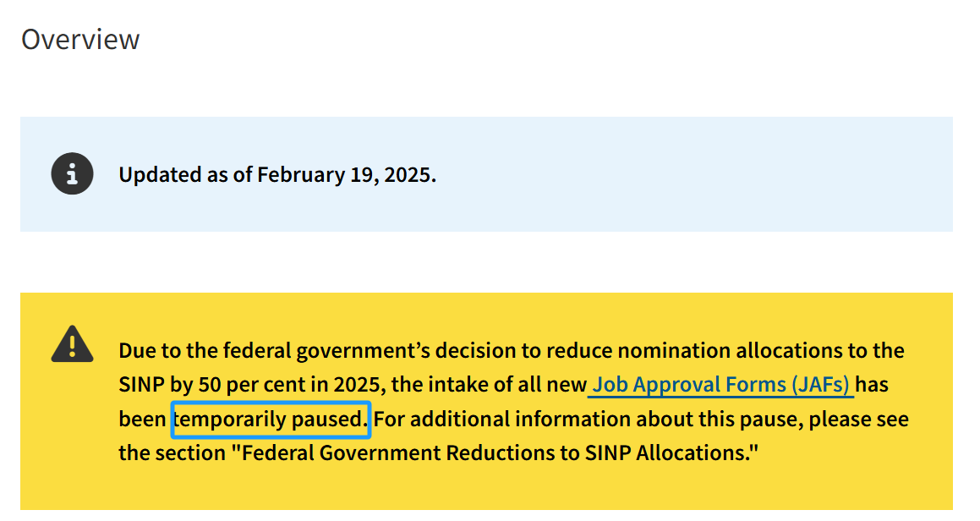Click the circular info icon
This screenshot has width=980, height=521.
[x=72, y=174]
